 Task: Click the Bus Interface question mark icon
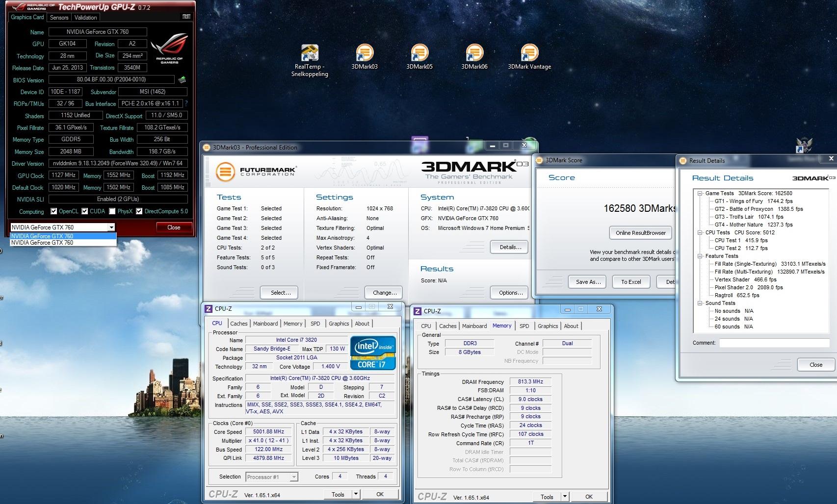click(186, 103)
